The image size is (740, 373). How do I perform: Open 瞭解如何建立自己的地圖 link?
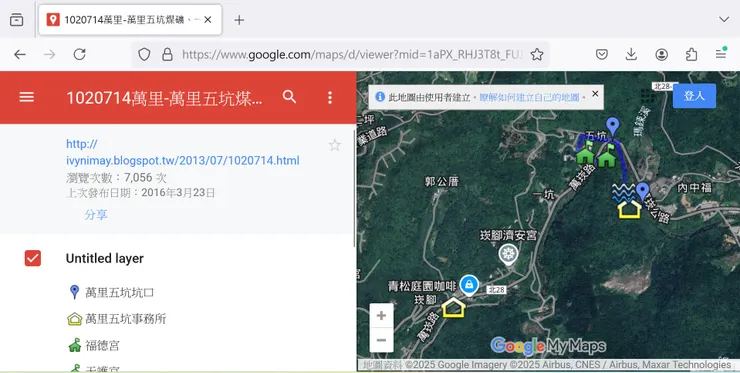pyautogui.click(x=529, y=97)
